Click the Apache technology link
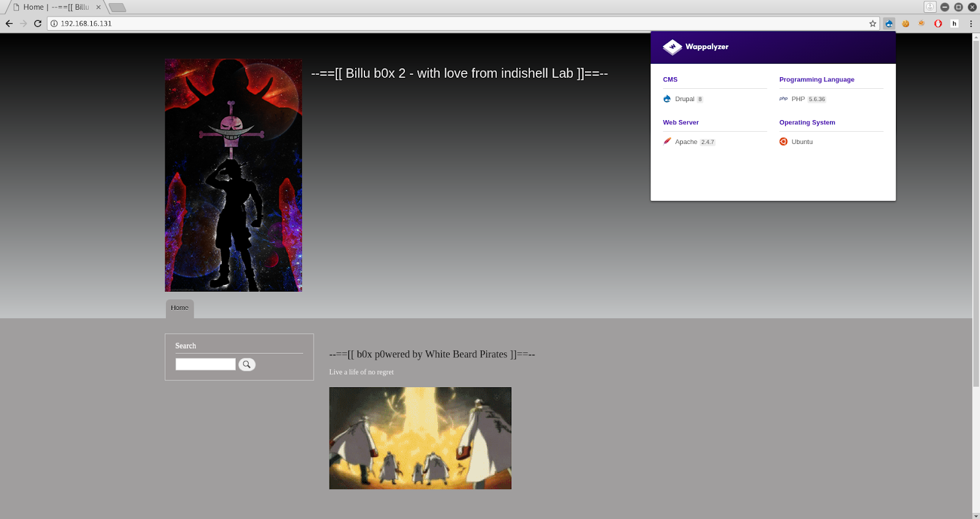 pyautogui.click(x=686, y=142)
